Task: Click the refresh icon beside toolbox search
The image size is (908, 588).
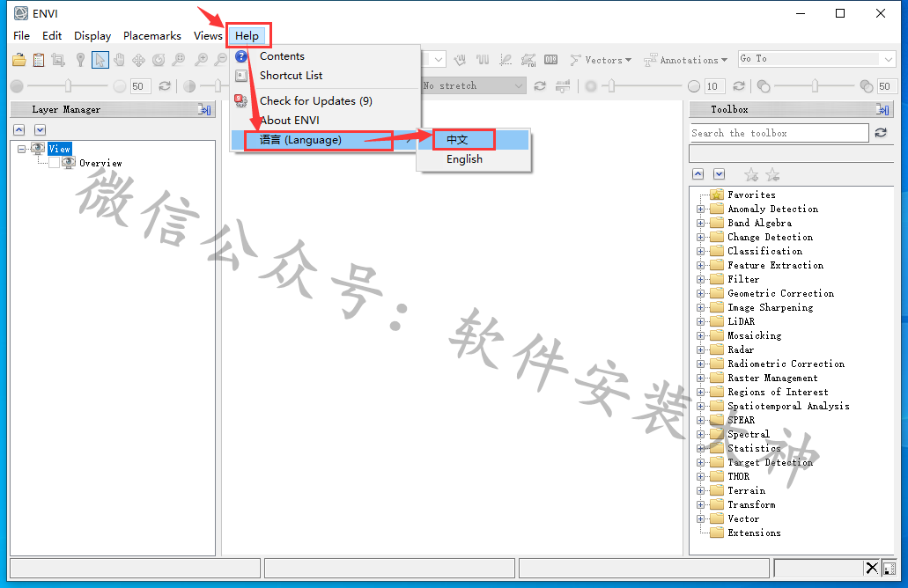Action: pyautogui.click(x=881, y=133)
